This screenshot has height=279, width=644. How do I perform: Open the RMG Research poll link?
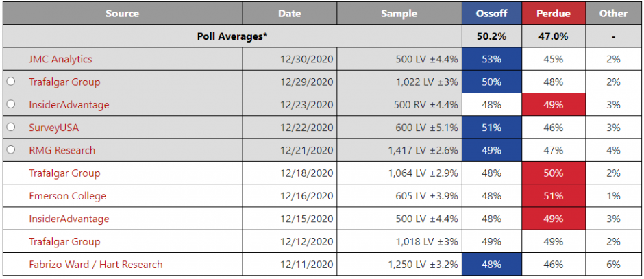(62, 150)
